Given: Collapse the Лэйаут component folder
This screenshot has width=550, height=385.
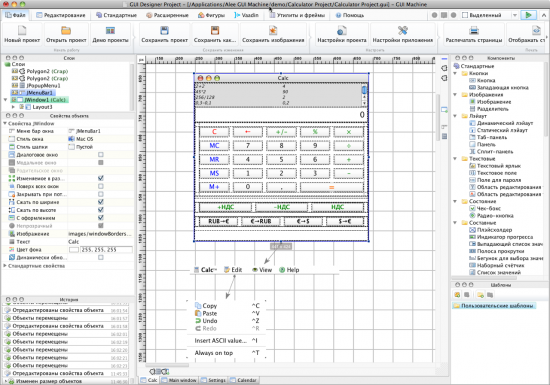Looking at the screenshot, I should (455, 116).
